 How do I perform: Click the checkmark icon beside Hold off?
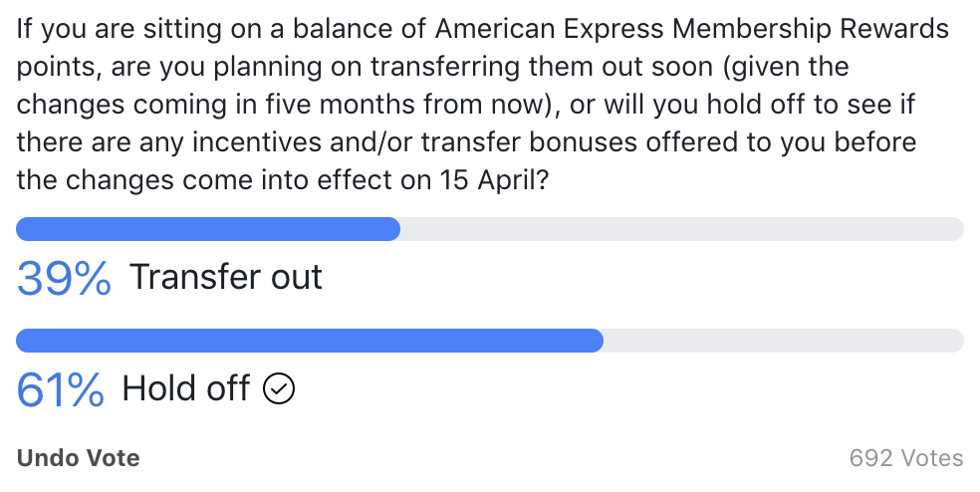[x=279, y=388]
